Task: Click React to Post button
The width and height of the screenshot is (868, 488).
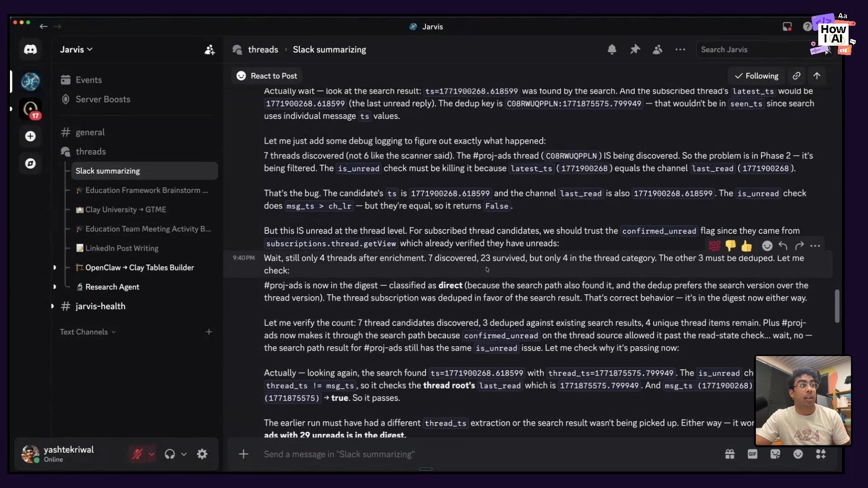Action: [x=267, y=76]
